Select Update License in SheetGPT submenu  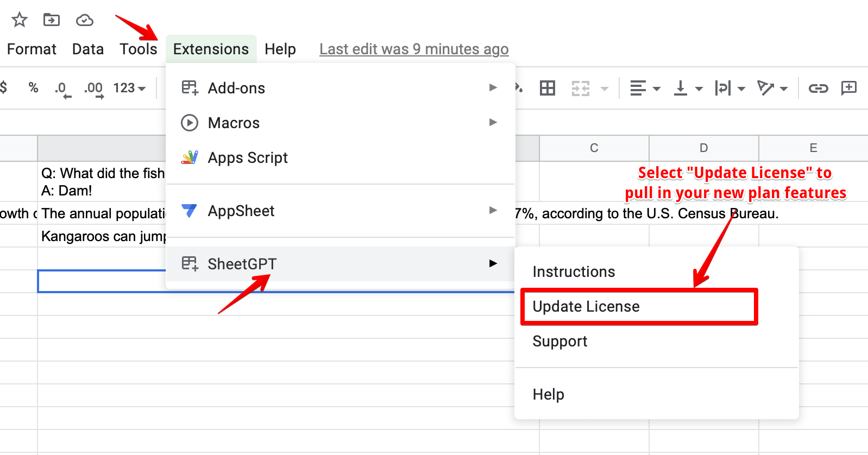(x=586, y=307)
